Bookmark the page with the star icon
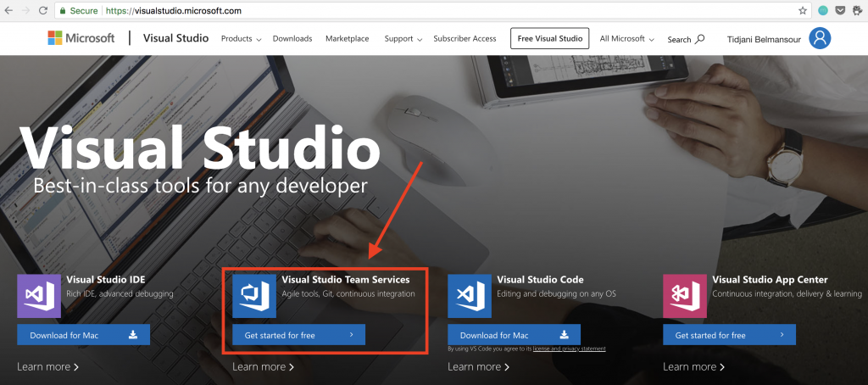The width and height of the screenshot is (868, 385). 803,10
